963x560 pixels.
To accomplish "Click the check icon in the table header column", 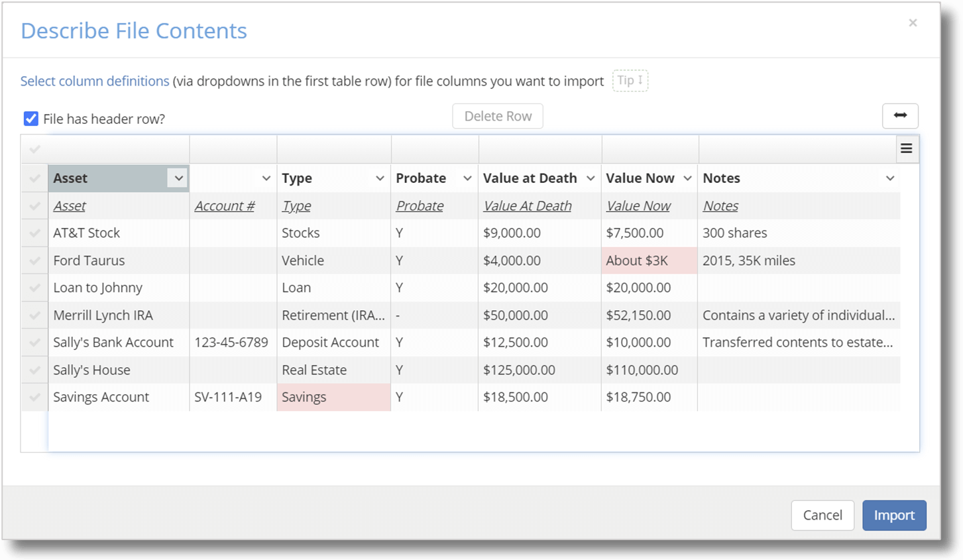I will 34,148.
